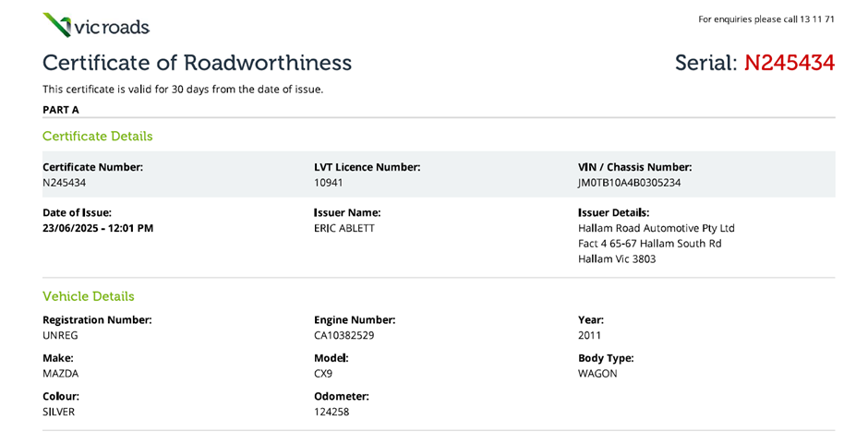Click the enquiries phone number 13 11 71
This screenshot has height=432, width=868.
pos(816,18)
